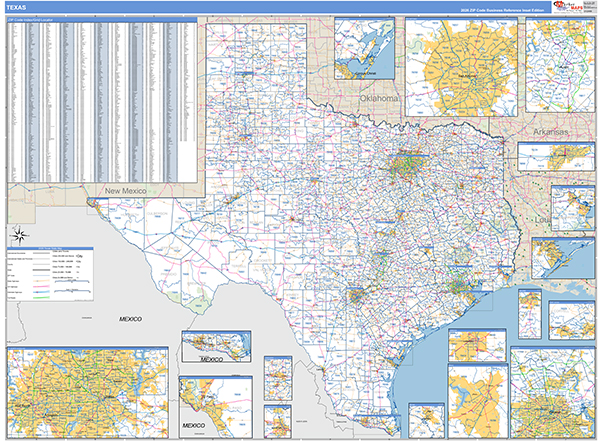Click the pink highway line sample in legend
This screenshot has height=441, width=600.
pos(43,286)
